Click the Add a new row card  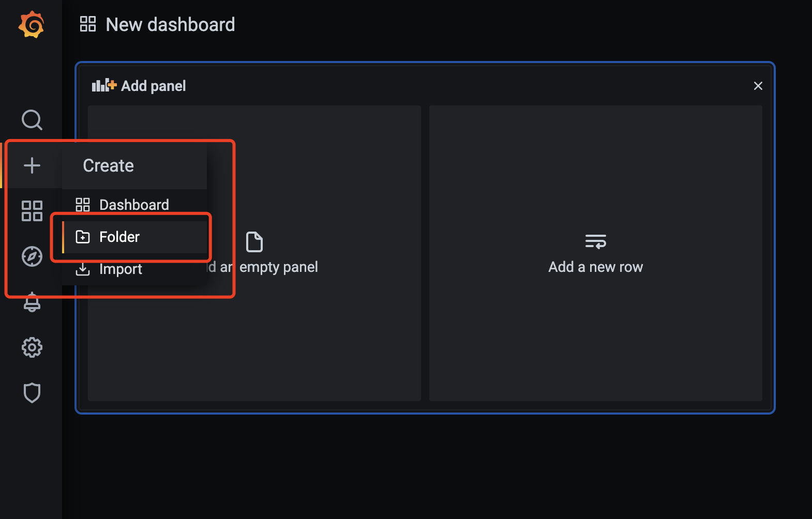click(596, 253)
